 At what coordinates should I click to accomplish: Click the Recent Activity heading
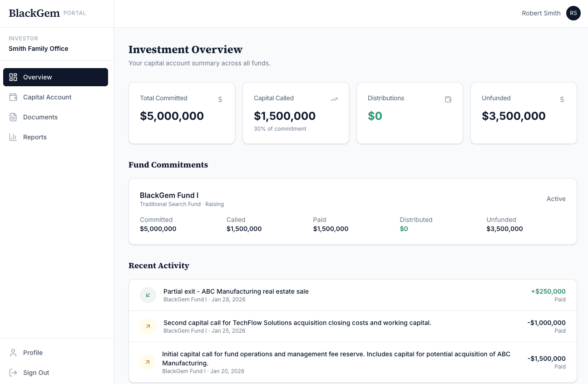(x=159, y=266)
